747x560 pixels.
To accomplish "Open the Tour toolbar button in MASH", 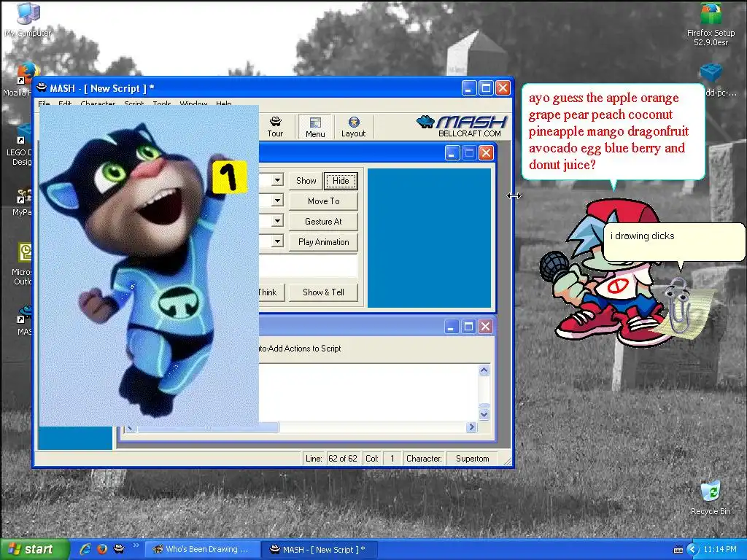I will (x=275, y=127).
